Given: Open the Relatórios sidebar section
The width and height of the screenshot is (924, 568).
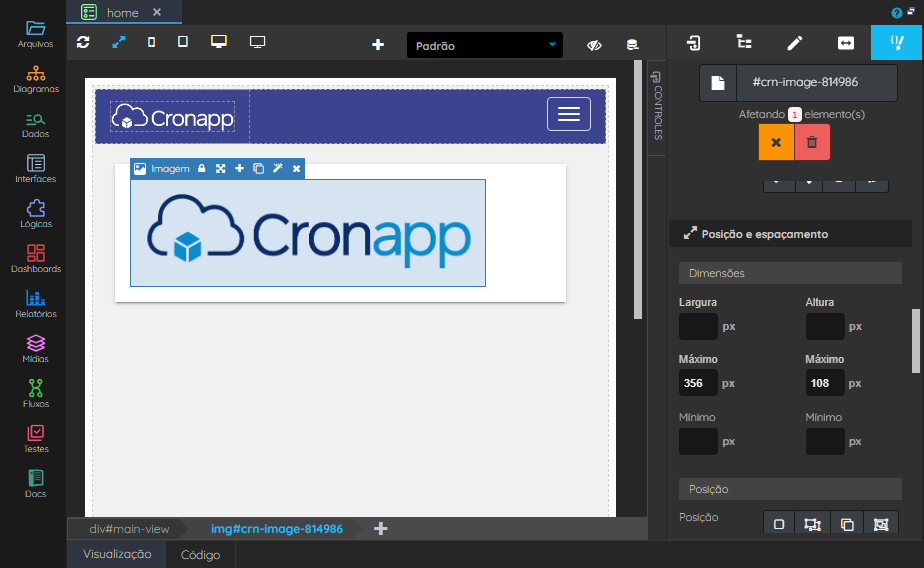Looking at the screenshot, I should pyautogui.click(x=35, y=305).
